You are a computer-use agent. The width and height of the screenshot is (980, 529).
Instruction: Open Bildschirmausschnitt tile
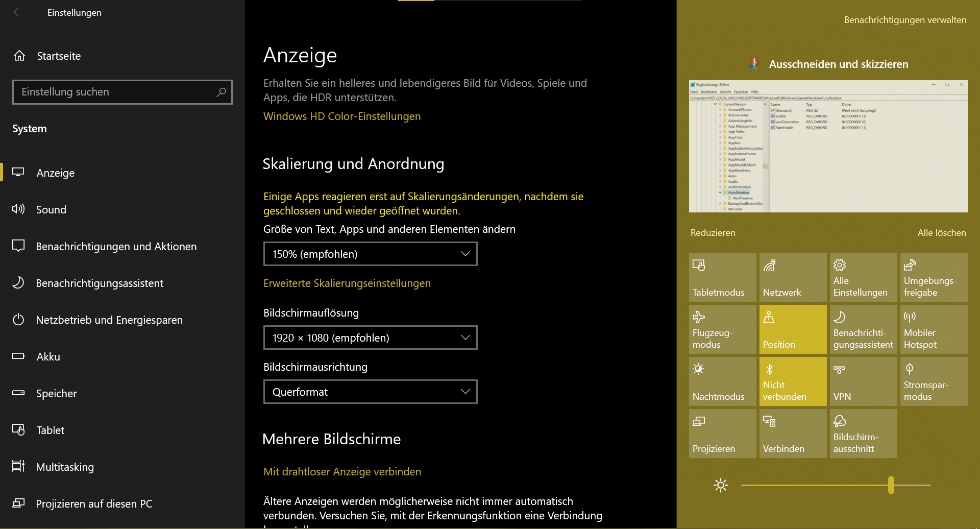[x=864, y=434]
